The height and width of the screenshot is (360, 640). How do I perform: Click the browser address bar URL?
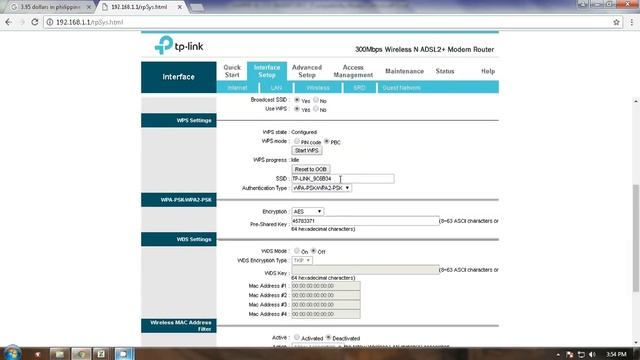pyautogui.click(x=89, y=22)
